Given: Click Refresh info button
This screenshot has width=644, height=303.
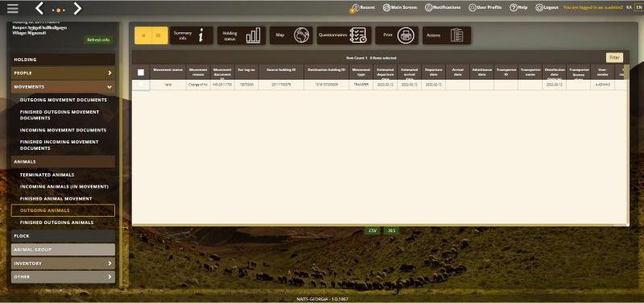Looking at the screenshot, I should tap(98, 39).
